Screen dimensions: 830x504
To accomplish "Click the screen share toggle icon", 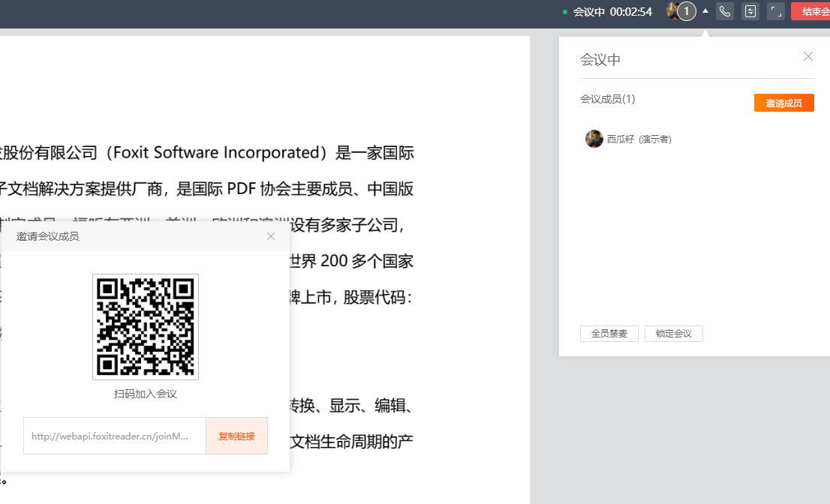I will click(x=750, y=10).
